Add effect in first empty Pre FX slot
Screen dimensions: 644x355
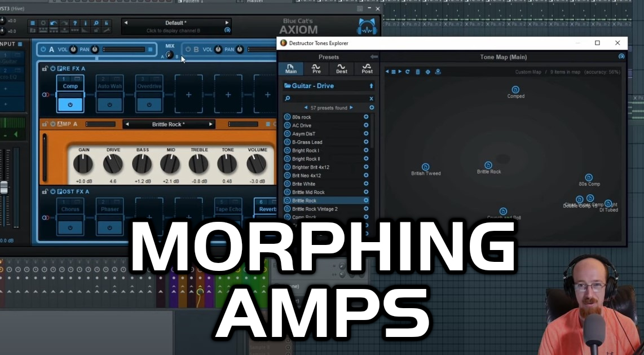[x=188, y=94]
